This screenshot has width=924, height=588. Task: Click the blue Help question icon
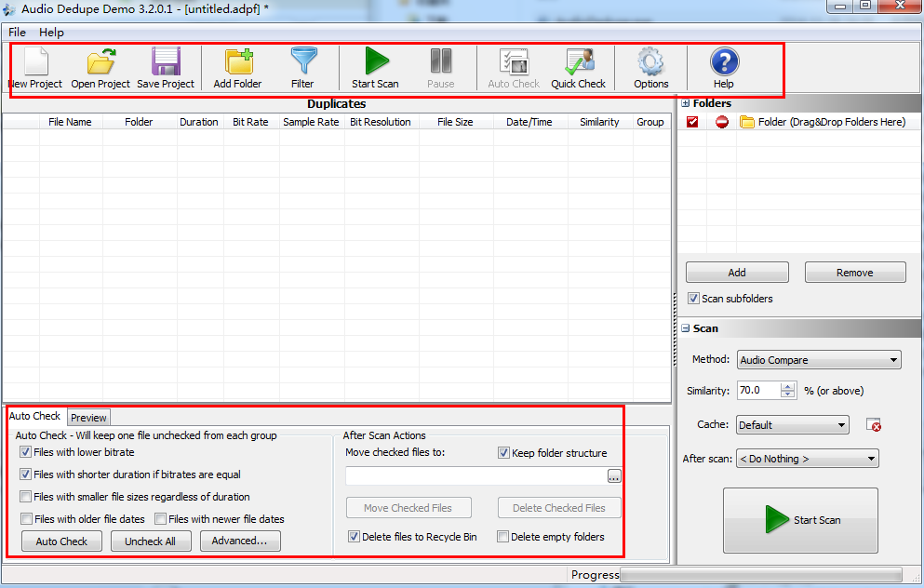coord(724,61)
